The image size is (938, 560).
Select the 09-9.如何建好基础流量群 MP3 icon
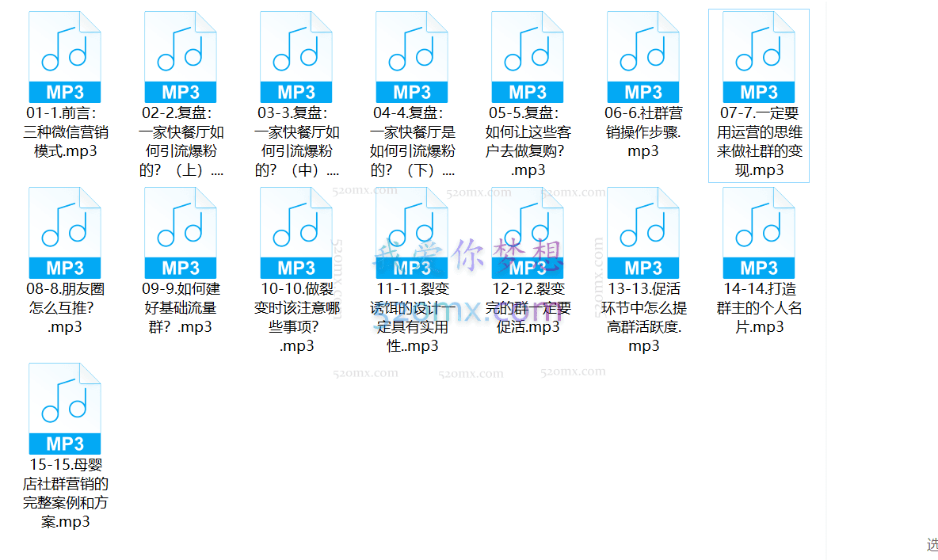(181, 233)
